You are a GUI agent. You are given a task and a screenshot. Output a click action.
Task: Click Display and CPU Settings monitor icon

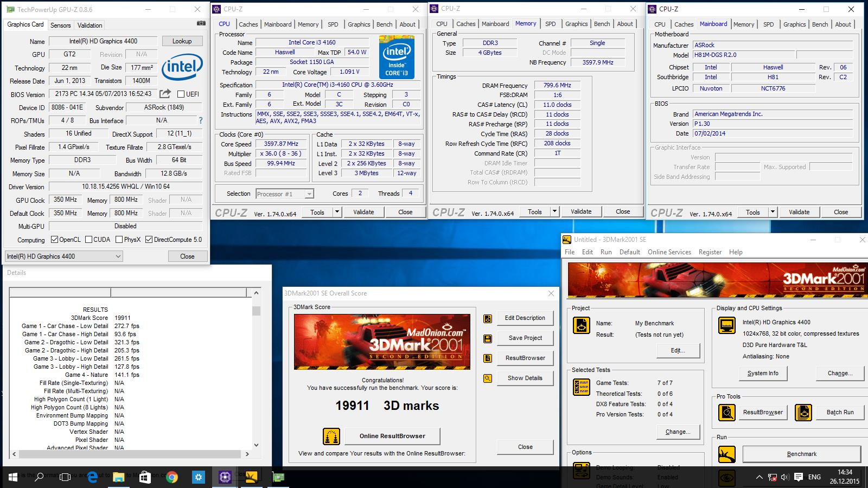tap(726, 325)
